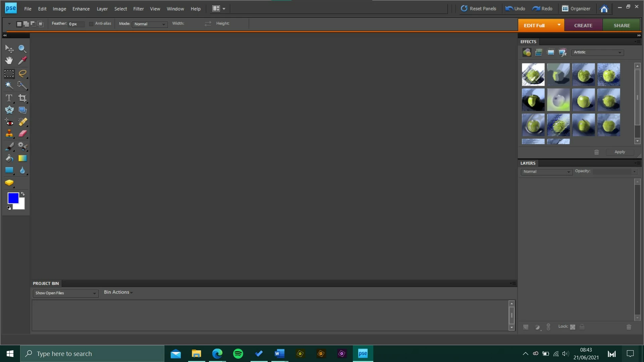644x362 pixels.
Task: Select the Lasso tool
Action: coord(22,73)
